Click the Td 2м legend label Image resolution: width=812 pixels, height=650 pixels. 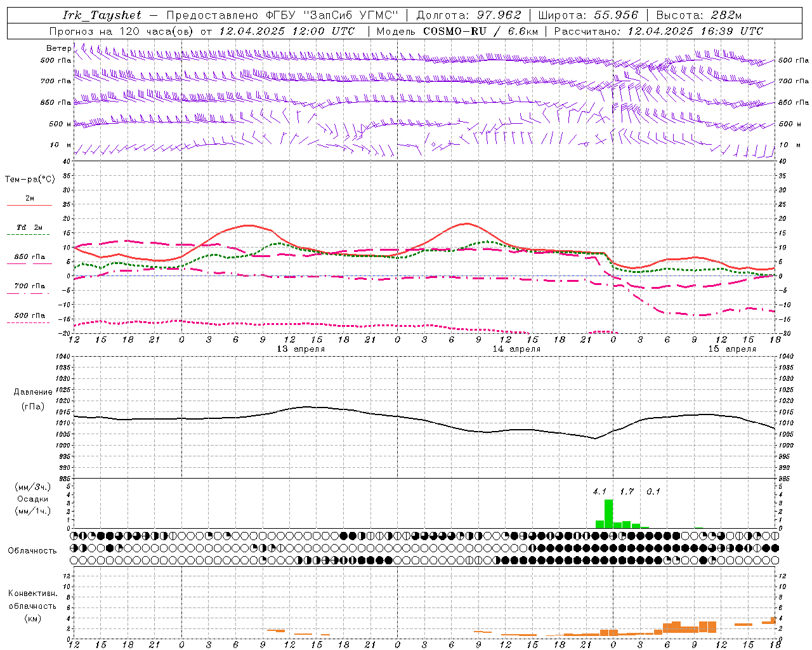[x=30, y=227]
